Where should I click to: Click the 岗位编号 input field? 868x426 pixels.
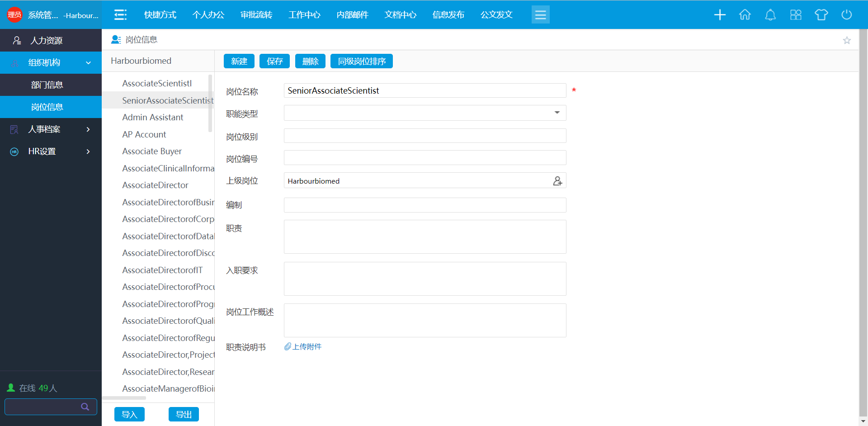[425, 158]
